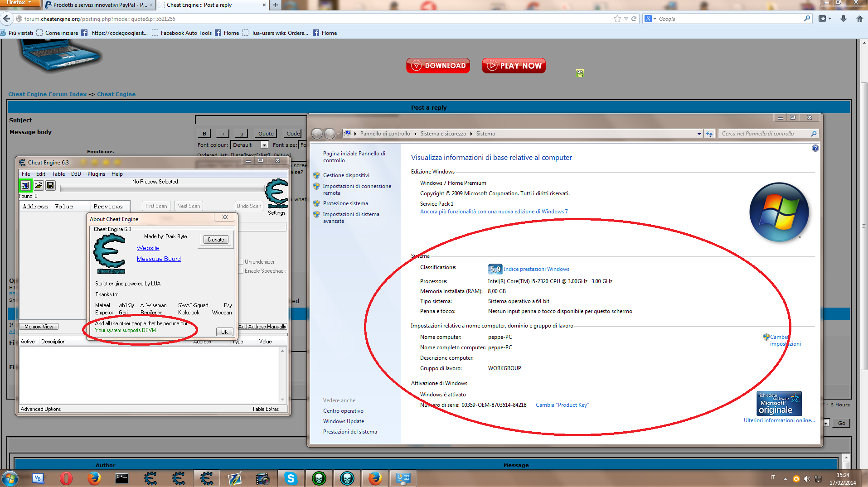Click the Visual Basic taskbar icon
The image size is (868, 487).
[x=38, y=478]
